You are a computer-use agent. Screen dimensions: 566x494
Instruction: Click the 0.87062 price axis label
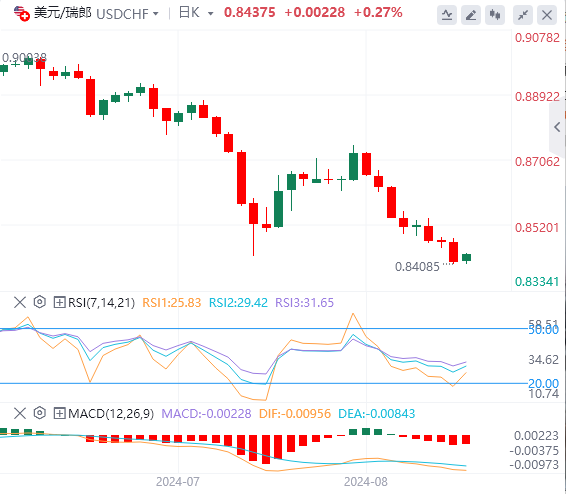(537, 161)
